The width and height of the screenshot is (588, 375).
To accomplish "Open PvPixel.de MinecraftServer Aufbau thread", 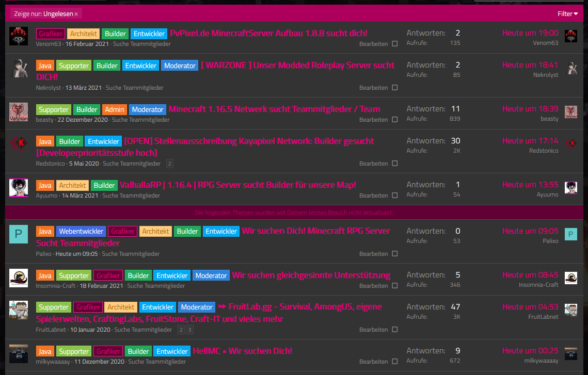I will click(268, 33).
